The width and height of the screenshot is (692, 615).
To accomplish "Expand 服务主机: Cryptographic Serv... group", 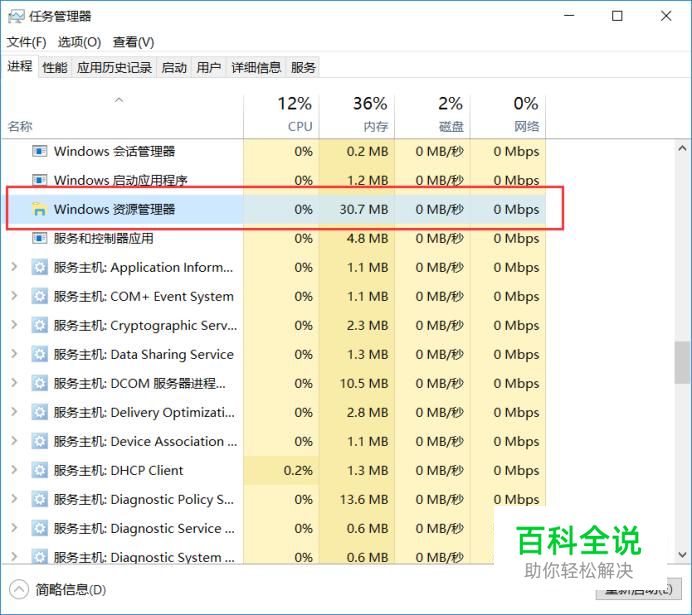I will coord(14,325).
